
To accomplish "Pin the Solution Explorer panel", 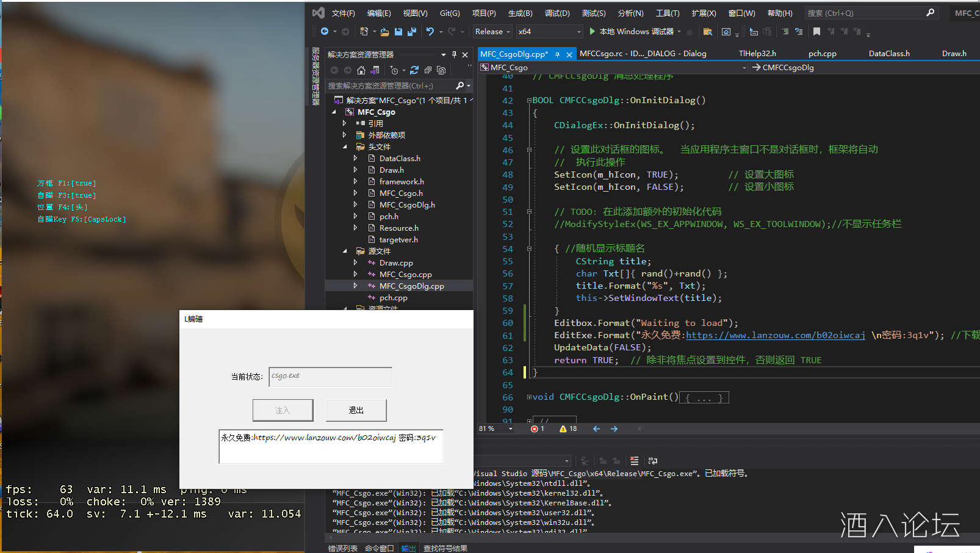I will [x=454, y=55].
